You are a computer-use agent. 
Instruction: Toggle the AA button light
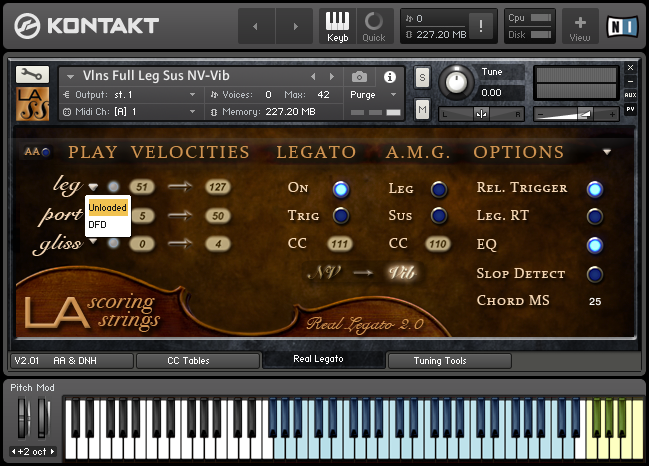click(46, 152)
